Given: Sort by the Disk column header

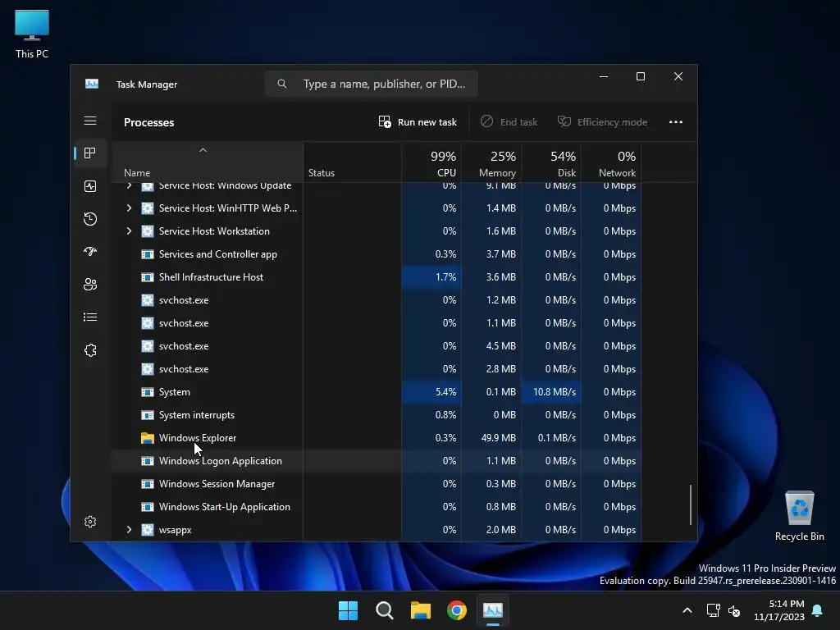Looking at the screenshot, I should [552, 162].
